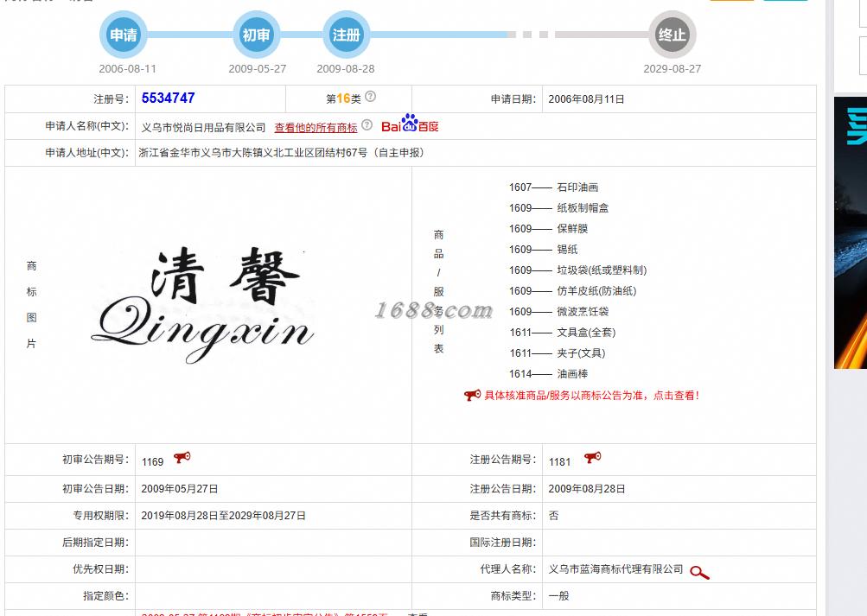
Task: Open help icon next to 第16类
Action: pos(371,96)
